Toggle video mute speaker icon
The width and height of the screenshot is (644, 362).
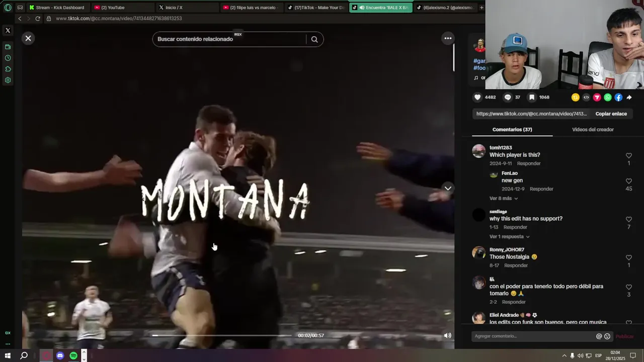[447, 335]
